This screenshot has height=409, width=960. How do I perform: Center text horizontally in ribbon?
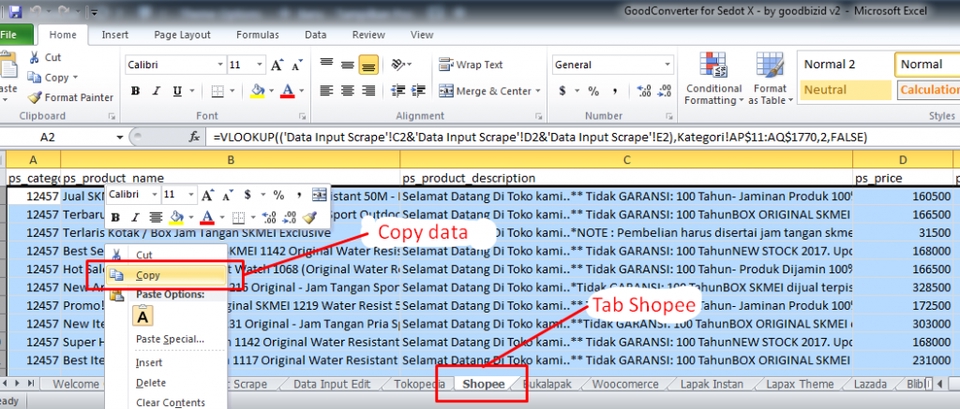point(347,91)
